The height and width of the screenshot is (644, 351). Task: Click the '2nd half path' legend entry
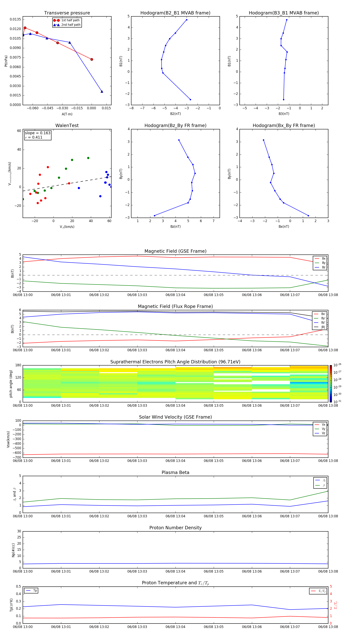(67, 25)
